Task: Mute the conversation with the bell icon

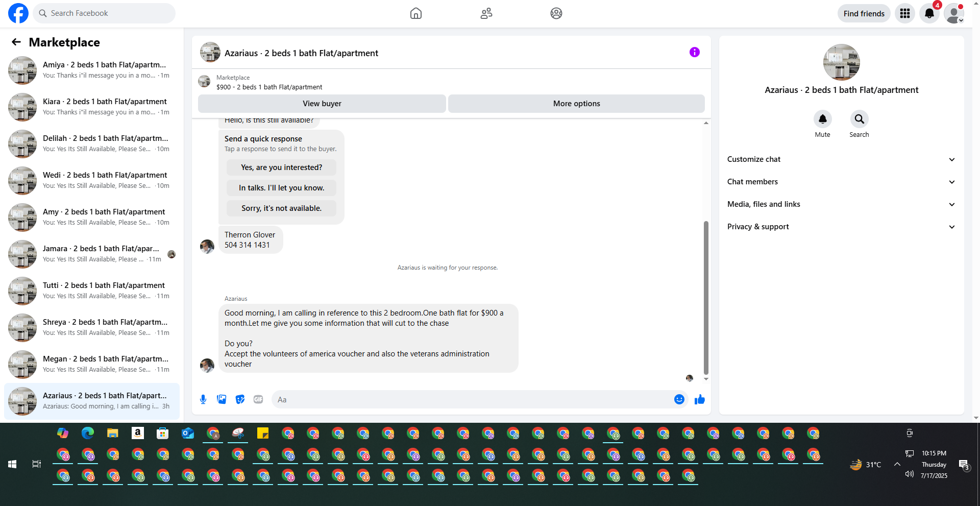Action: (823, 119)
